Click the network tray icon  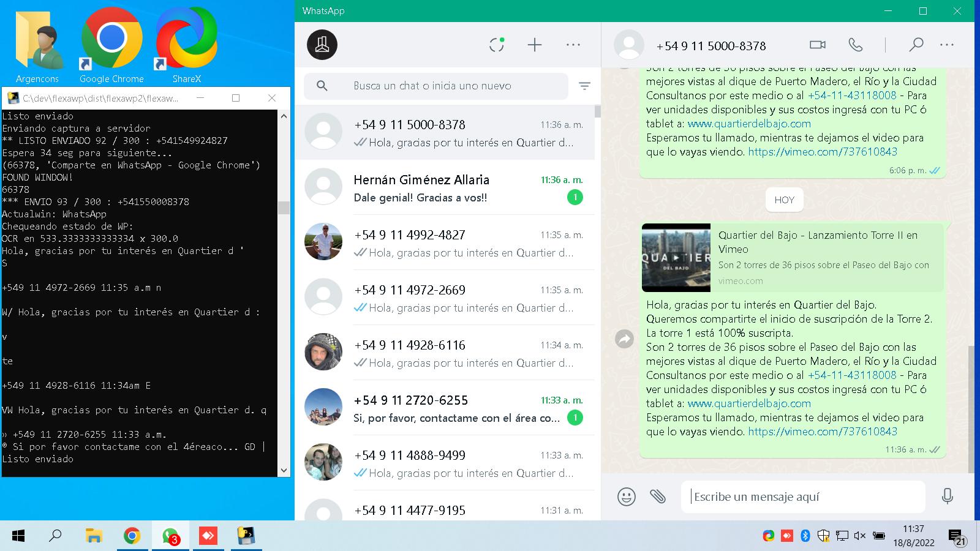pyautogui.click(x=842, y=536)
